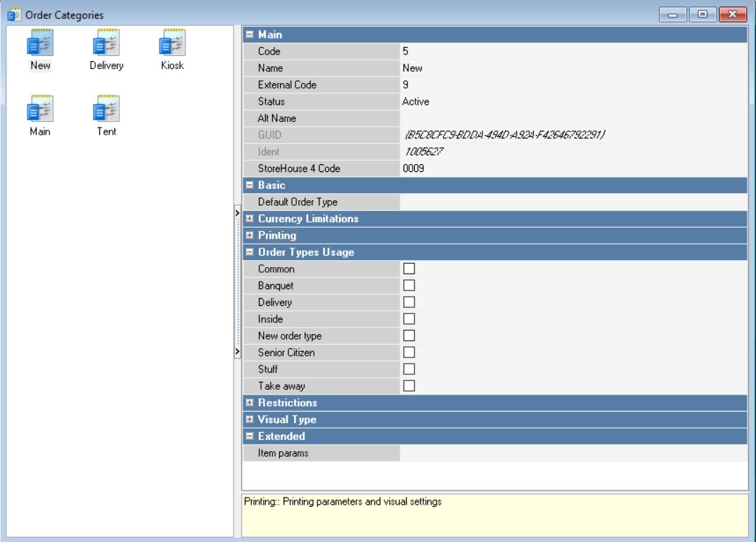Select the Default Order Type label
Screen dimensions: 756x542
pos(298,202)
